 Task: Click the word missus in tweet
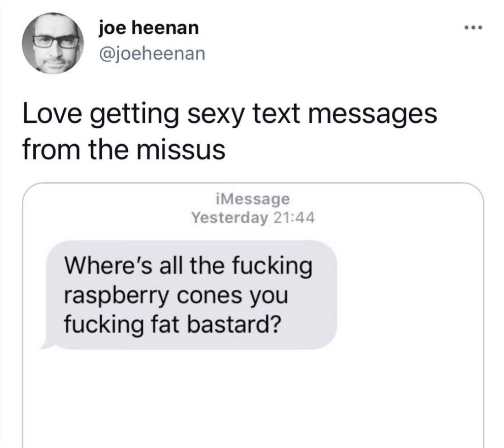(x=181, y=150)
